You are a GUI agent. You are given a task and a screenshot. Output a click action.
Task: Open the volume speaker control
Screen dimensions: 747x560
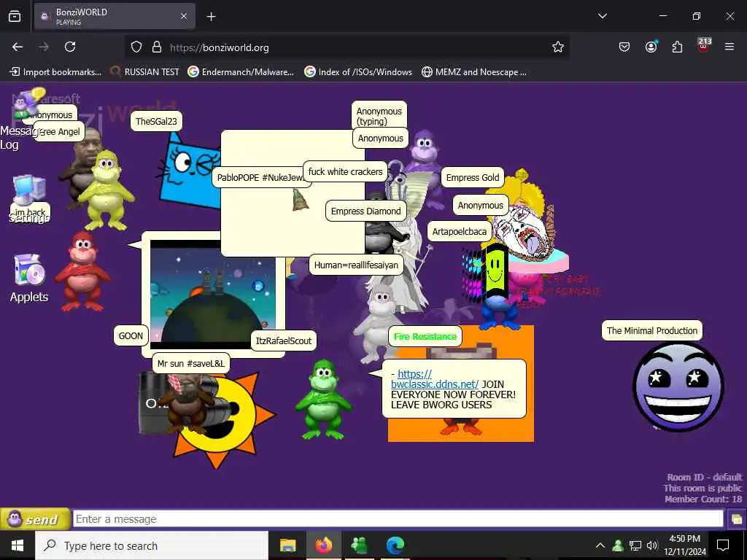pyautogui.click(x=651, y=545)
